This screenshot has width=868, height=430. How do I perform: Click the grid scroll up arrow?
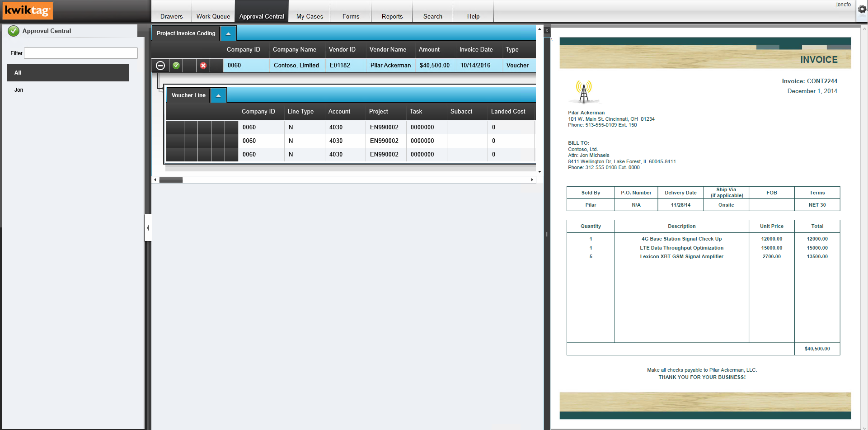(540, 29)
